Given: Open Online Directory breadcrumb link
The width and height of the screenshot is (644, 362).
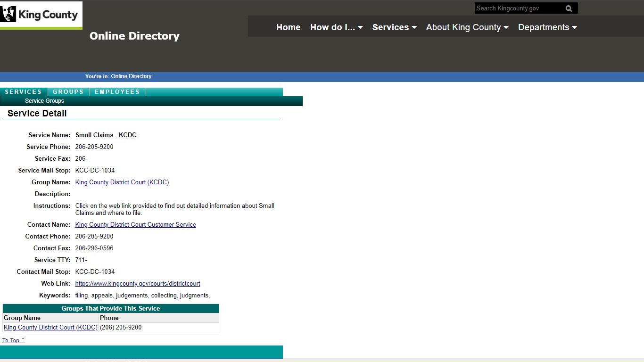Looking at the screenshot, I should pyautogui.click(x=131, y=76).
